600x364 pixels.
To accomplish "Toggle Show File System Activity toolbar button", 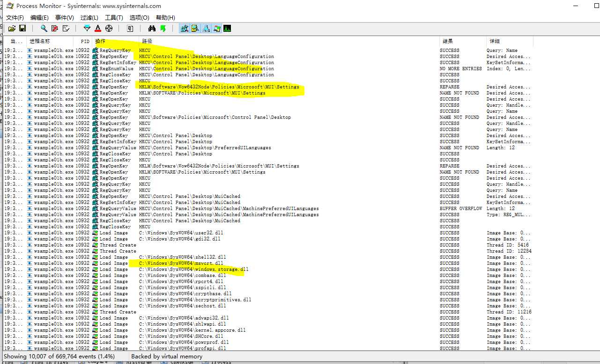I will click(x=195, y=29).
